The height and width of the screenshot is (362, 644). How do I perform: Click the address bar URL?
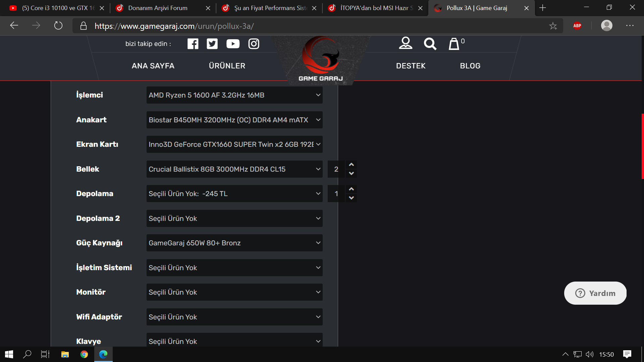pos(174,26)
